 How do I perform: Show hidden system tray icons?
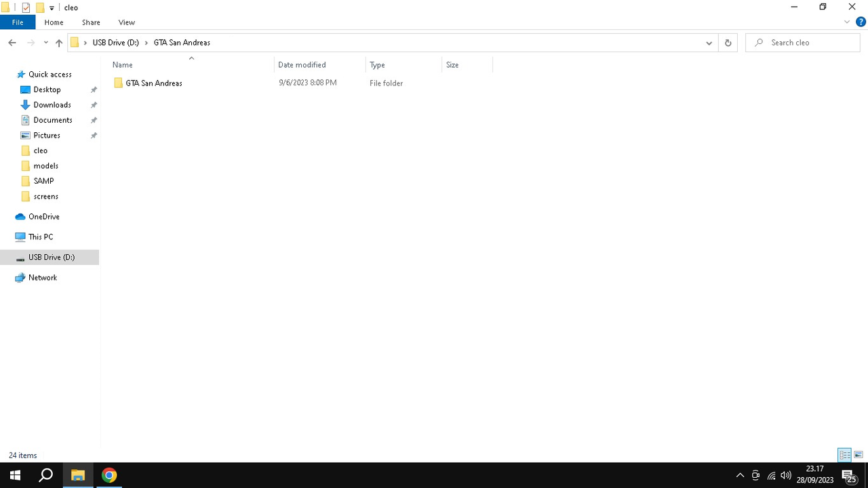point(740,475)
